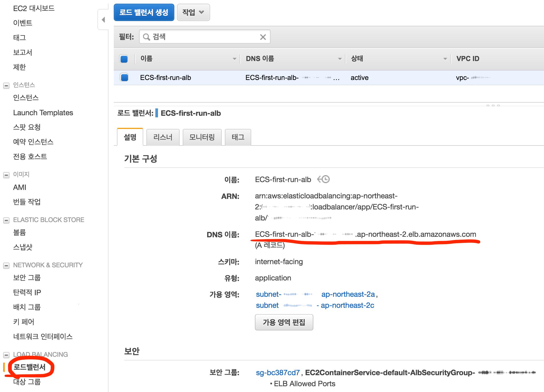Toggle the select-all checkbox in table header

coord(124,59)
